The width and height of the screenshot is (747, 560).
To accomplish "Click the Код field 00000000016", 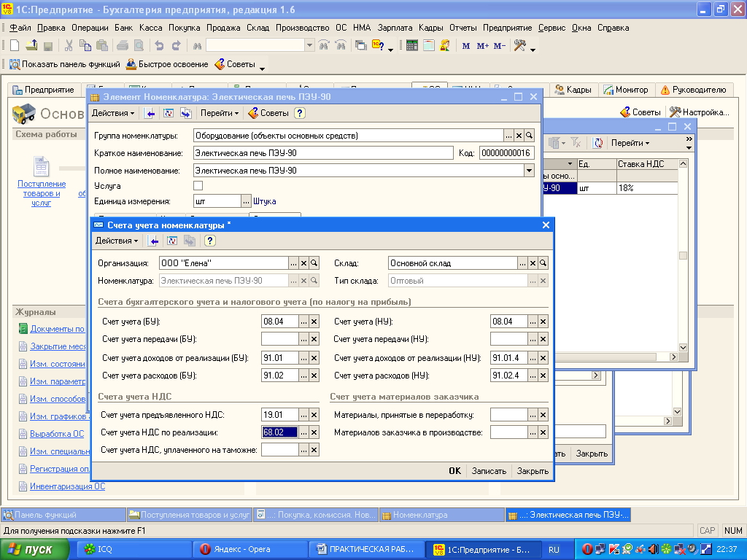I will coord(506,153).
